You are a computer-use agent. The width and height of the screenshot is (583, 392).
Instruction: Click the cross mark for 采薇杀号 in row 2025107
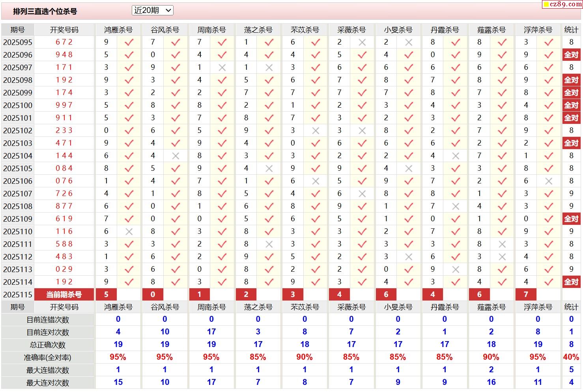tap(362, 194)
